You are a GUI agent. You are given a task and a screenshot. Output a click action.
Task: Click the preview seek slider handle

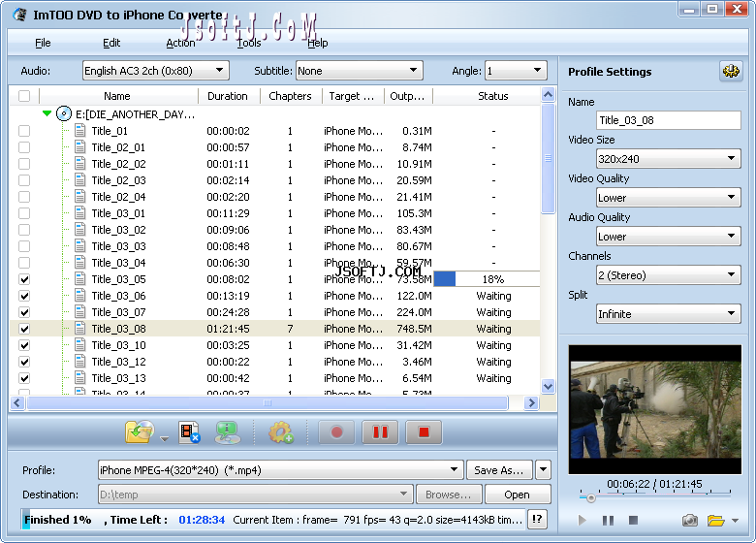point(590,497)
